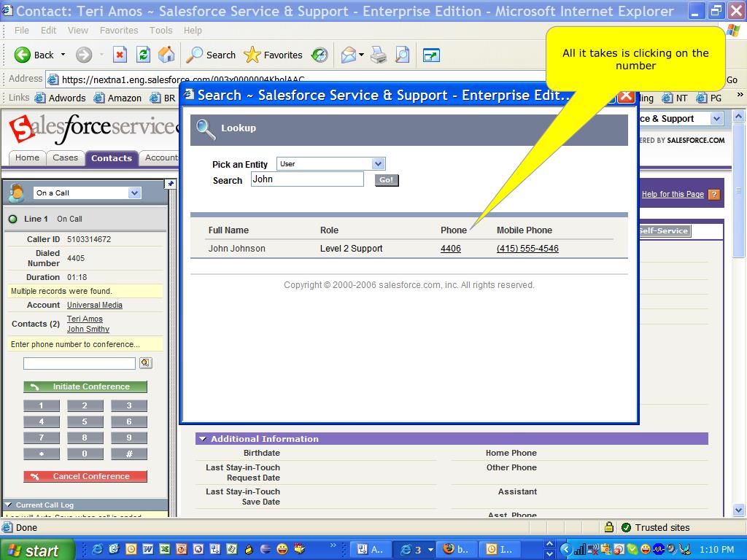This screenshot has width=747, height=560.
Task: Open the Amazon favorite in Links bar
Action: click(117, 98)
